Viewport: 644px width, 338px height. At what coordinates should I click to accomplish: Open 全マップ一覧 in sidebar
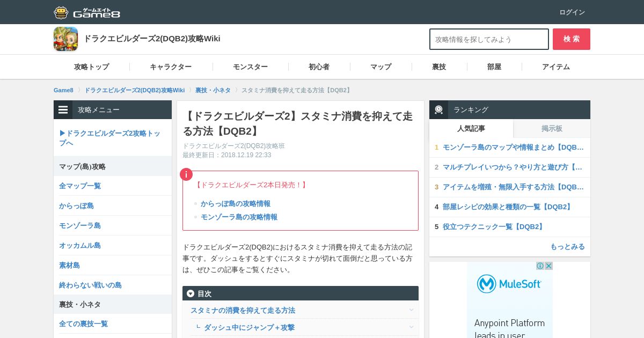click(80, 186)
